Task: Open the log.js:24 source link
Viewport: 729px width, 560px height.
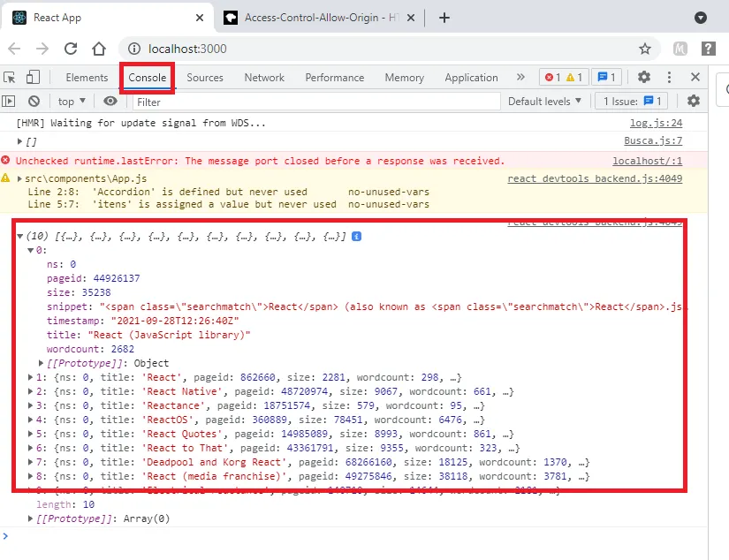Action: (x=656, y=123)
